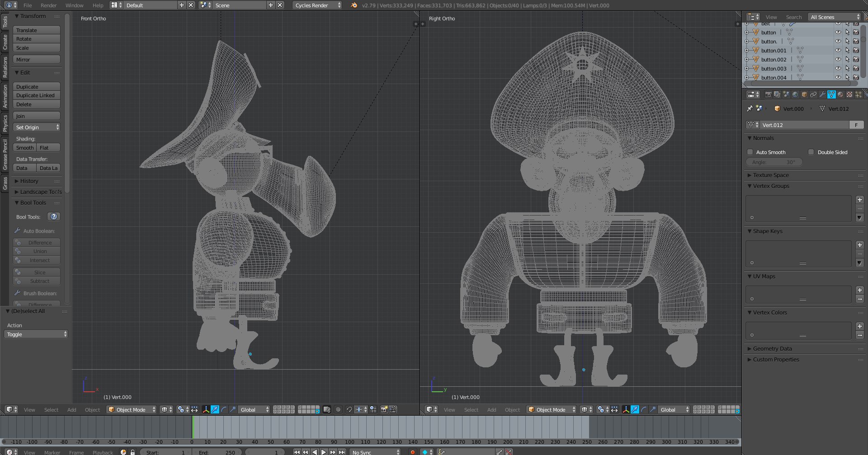Switch to Physics tab in tool shelf

pyautogui.click(x=5, y=123)
